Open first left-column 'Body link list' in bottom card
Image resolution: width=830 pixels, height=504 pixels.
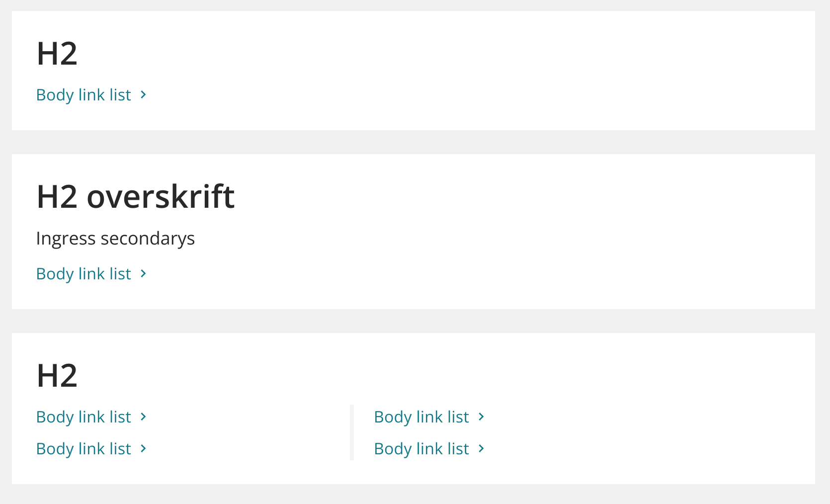83,417
